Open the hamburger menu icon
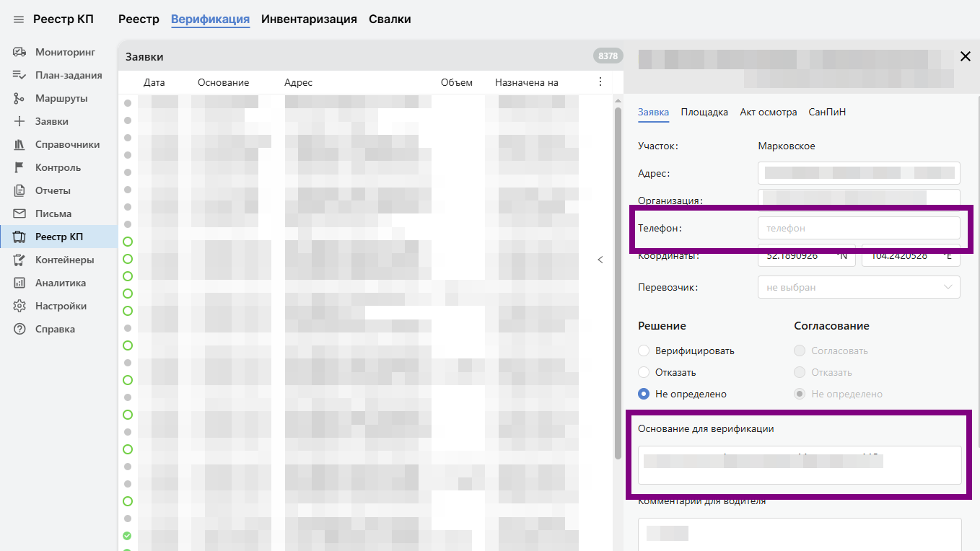 tap(19, 19)
